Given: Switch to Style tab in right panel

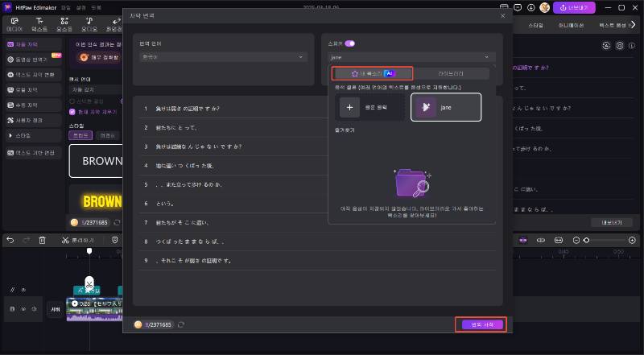Looking at the screenshot, I should point(535,26).
